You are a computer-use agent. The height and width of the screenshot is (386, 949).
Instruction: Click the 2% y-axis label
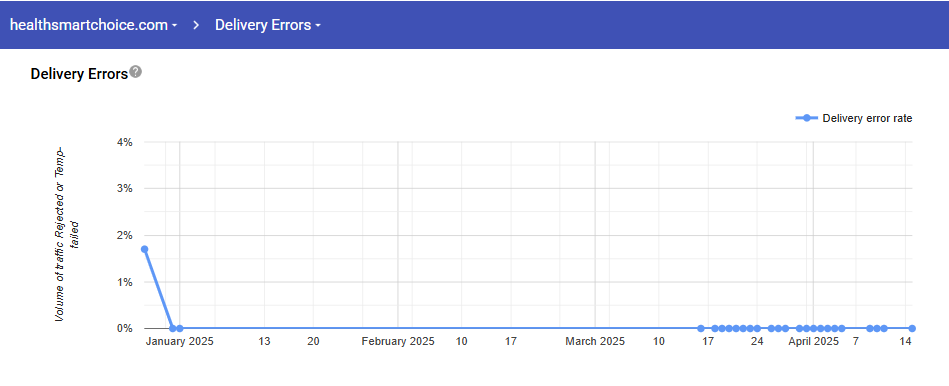(125, 235)
